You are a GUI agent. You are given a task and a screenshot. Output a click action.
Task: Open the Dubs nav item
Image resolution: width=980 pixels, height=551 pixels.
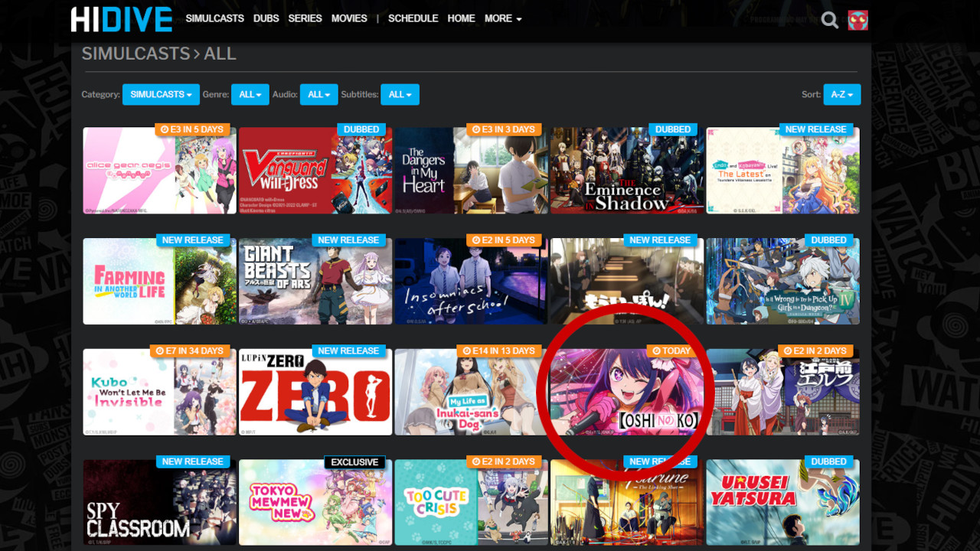click(266, 18)
